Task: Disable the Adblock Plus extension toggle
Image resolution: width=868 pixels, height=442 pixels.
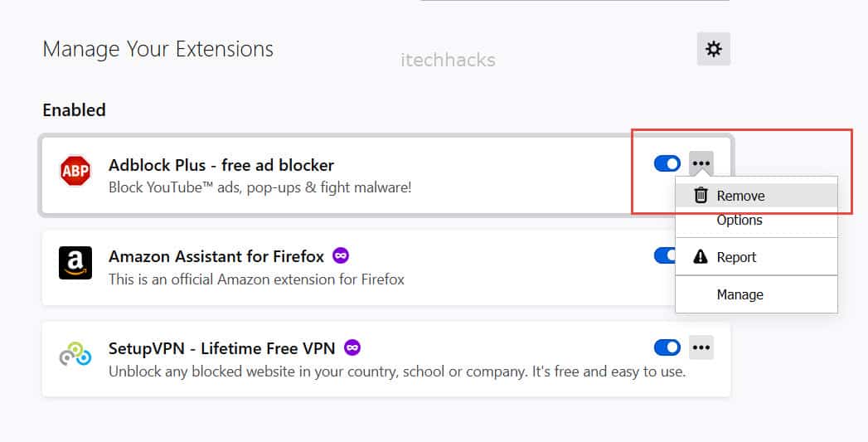Action: pos(667,163)
